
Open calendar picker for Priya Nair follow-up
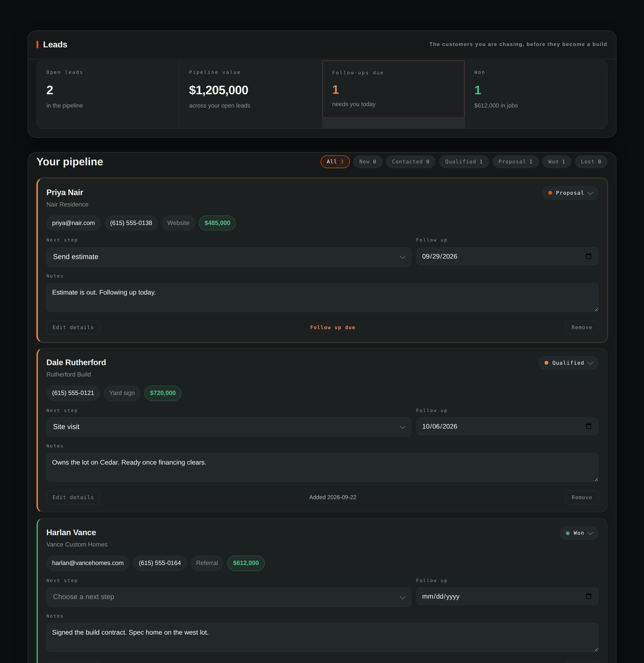(x=589, y=256)
